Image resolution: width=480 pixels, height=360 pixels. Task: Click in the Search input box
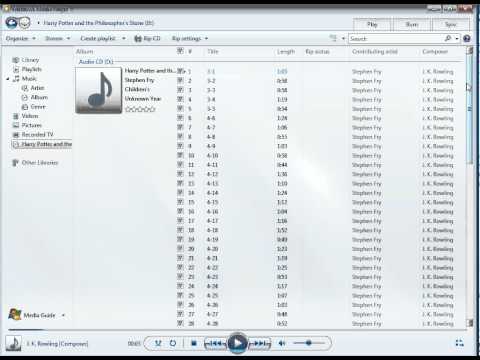tap(396, 39)
